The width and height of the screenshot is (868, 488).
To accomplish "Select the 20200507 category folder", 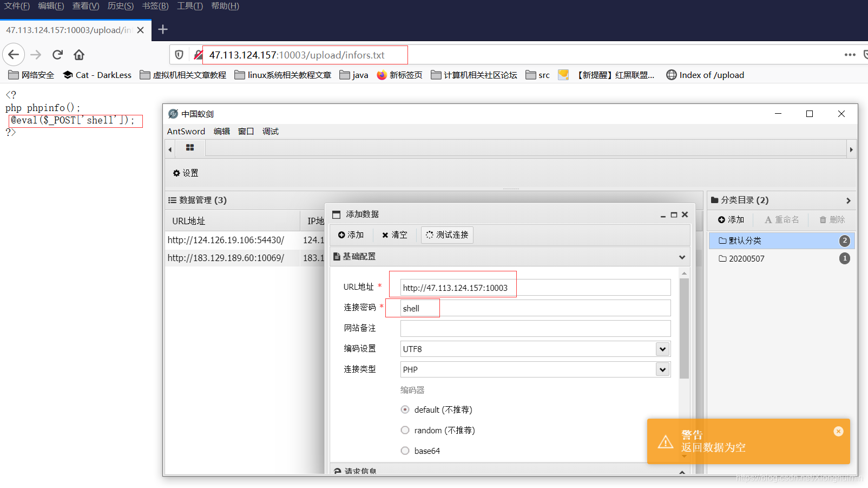I will click(782, 258).
